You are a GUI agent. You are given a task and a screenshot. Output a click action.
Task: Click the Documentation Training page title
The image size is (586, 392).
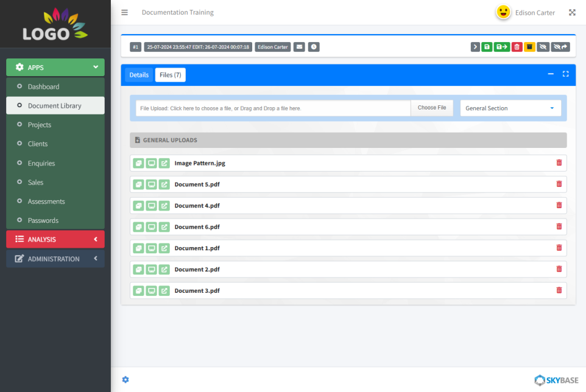coord(177,12)
